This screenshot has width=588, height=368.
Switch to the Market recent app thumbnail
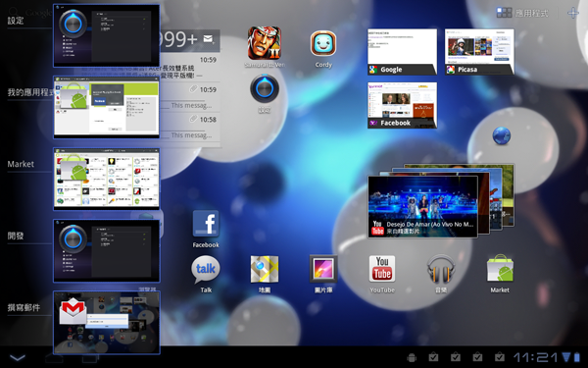(107, 179)
